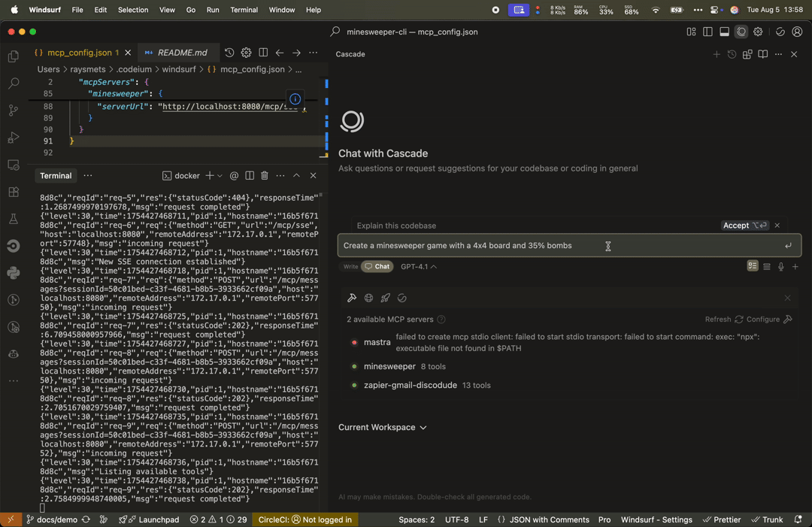Open Cascade panel more options ellipsis

click(x=778, y=54)
